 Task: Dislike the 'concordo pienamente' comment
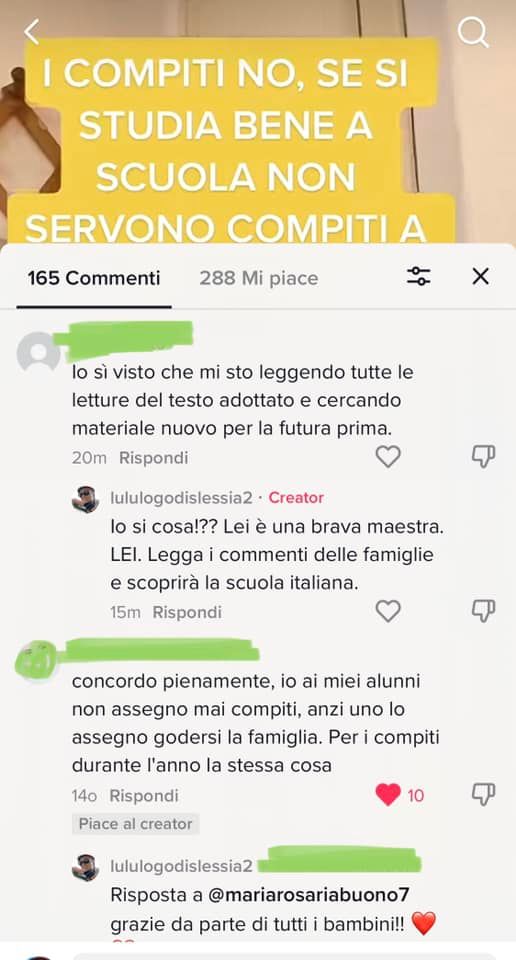tap(483, 795)
